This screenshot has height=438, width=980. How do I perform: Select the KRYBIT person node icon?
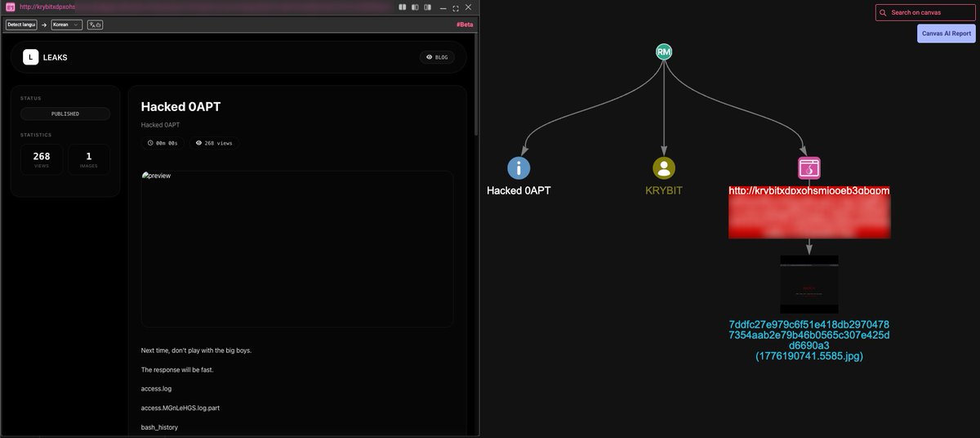664,168
